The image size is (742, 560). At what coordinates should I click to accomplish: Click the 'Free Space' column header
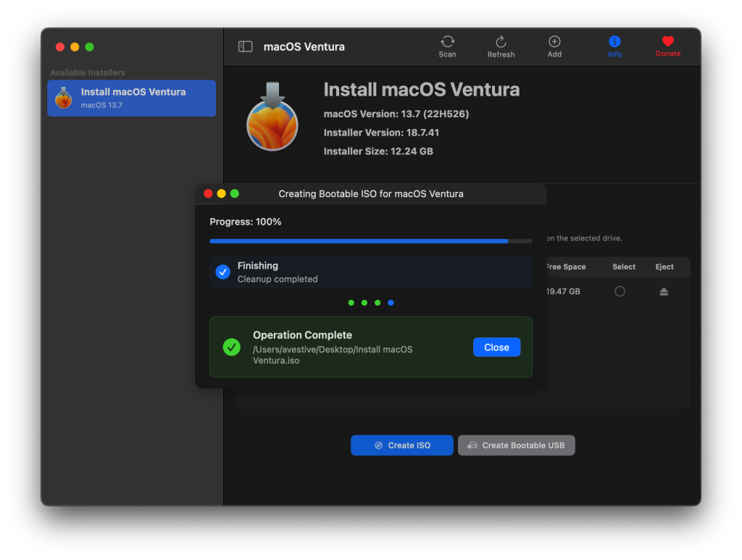click(565, 267)
